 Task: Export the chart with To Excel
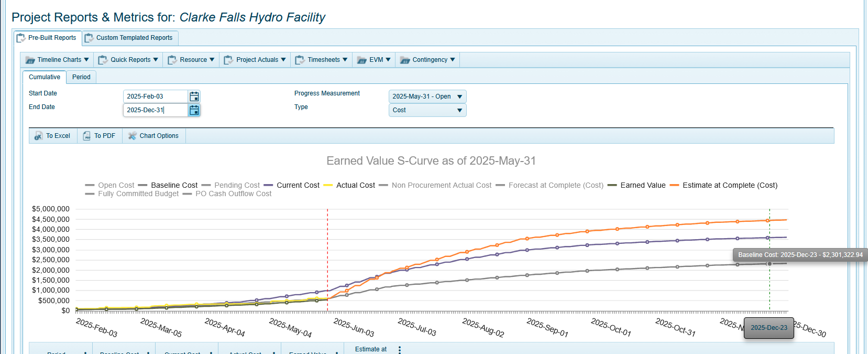(53, 136)
